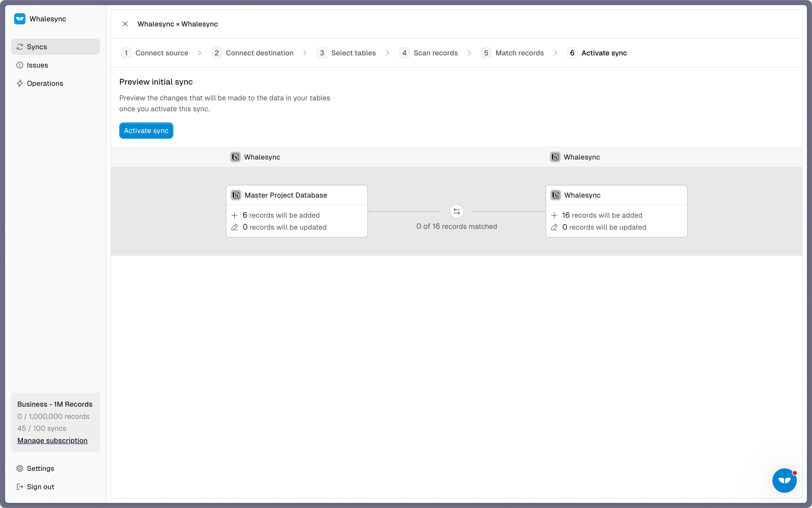Click the chevron after Connect source step
This screenshot has height=508, width=812.
[x=200, y=53]
